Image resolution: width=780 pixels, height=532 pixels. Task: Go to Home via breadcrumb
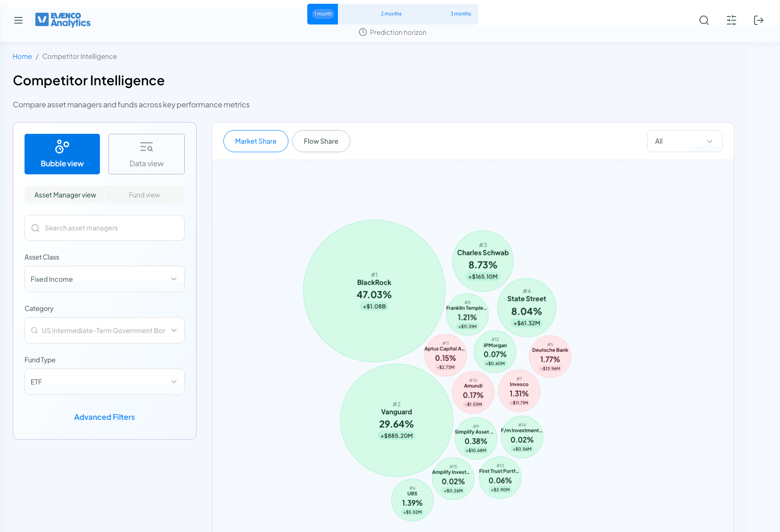pos(22,57)
